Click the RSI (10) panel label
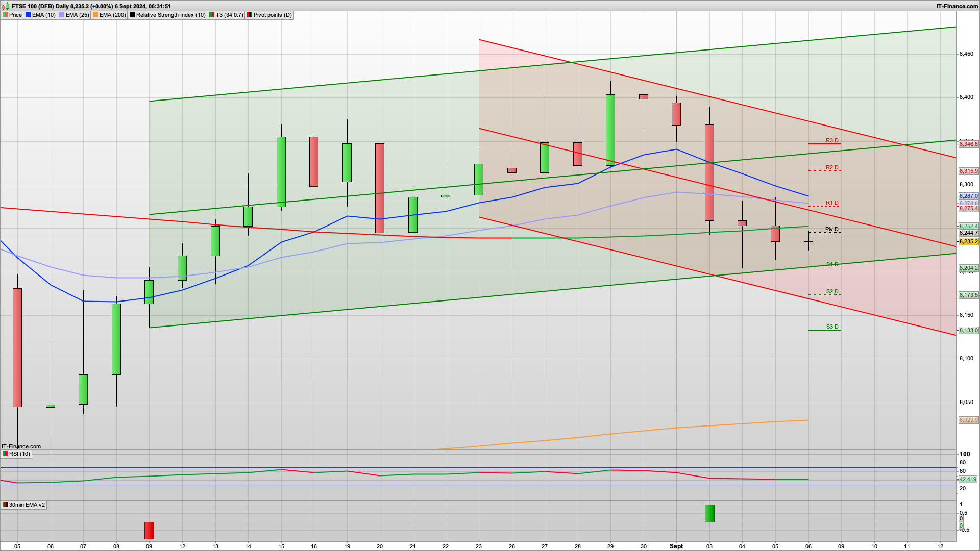The height and width of the screenshot is (551, 980). click(x=16, y=454)
